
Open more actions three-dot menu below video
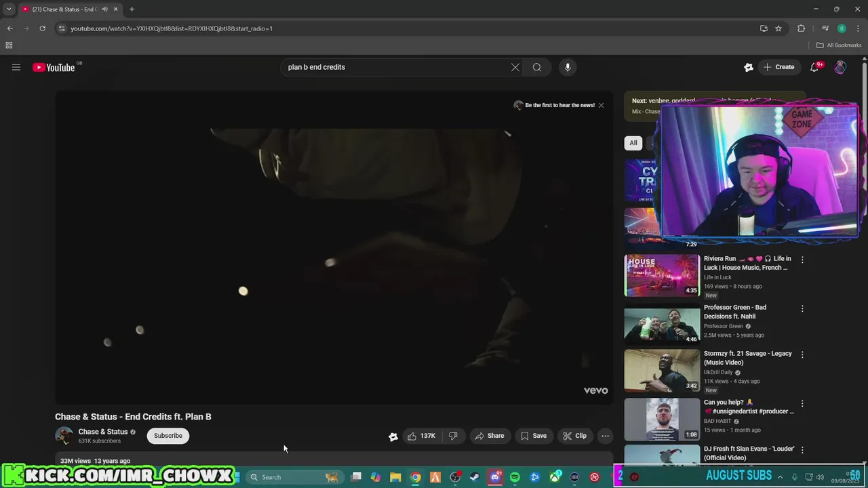(606, 436)
